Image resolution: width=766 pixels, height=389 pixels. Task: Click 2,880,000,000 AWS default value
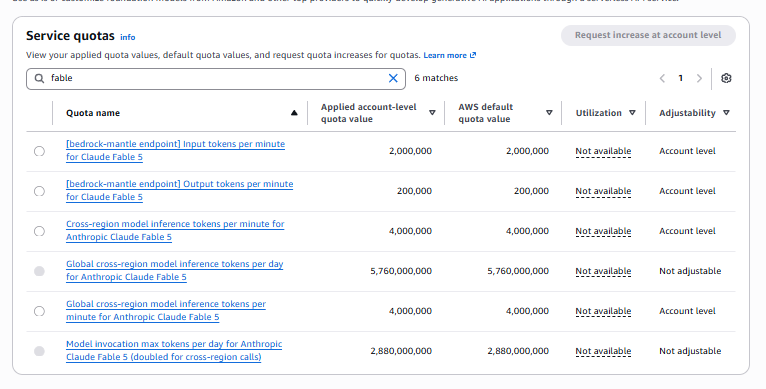pyautogui.click(x=518, y=351)
